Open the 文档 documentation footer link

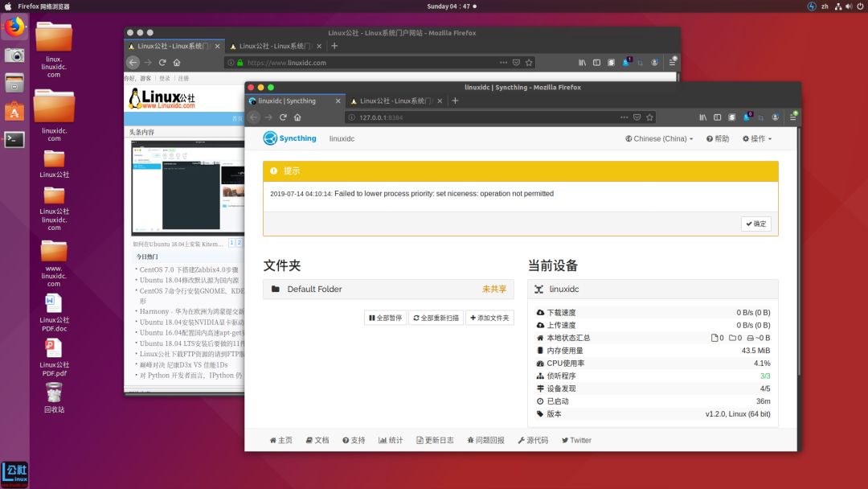pyautogui.click(x=317, y=440)
